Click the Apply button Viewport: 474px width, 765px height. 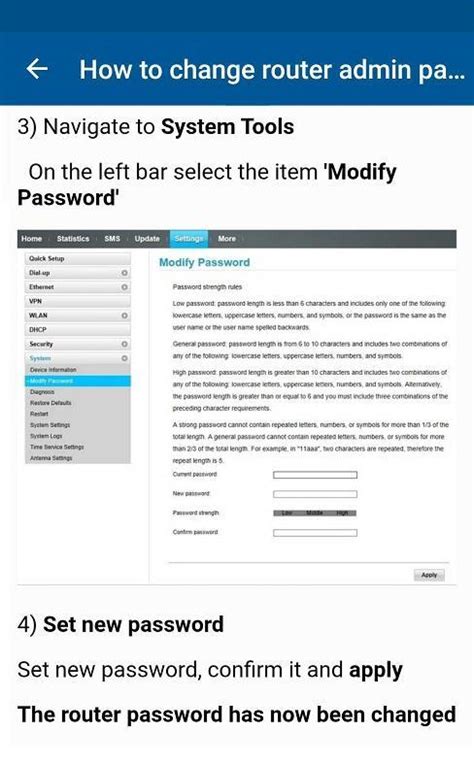pyautogui.click(x=429, y=575)
